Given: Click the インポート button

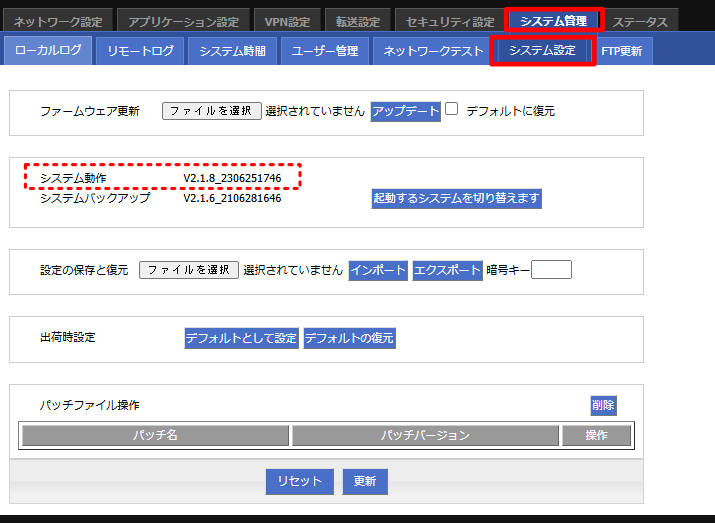Looking at the screenshot, I should [378, 270].
